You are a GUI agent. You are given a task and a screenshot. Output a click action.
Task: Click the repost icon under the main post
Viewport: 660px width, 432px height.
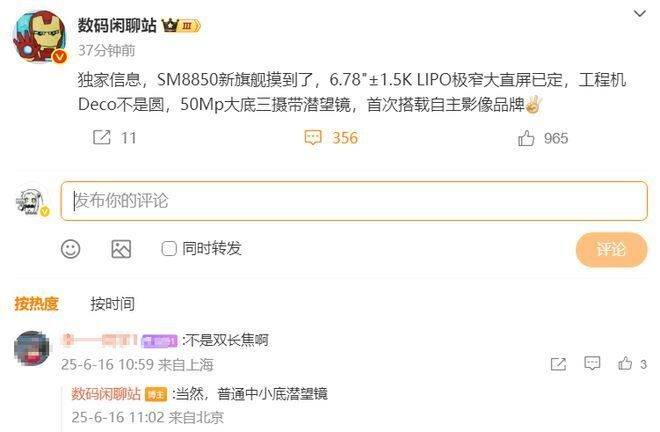[x=101, y=137]
